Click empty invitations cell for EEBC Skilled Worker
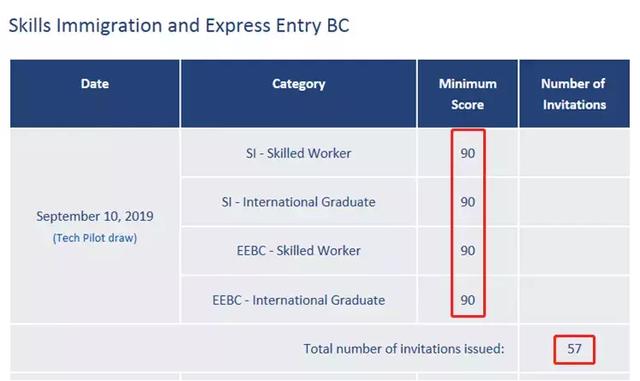 click(574, 251)
